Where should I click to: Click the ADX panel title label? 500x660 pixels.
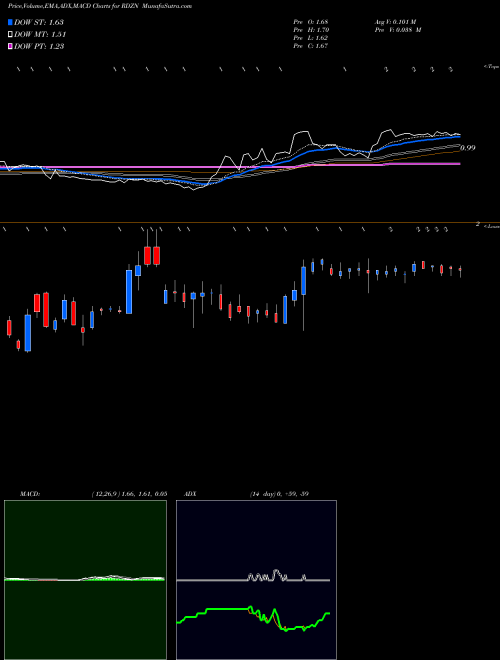tap(190, 494)
